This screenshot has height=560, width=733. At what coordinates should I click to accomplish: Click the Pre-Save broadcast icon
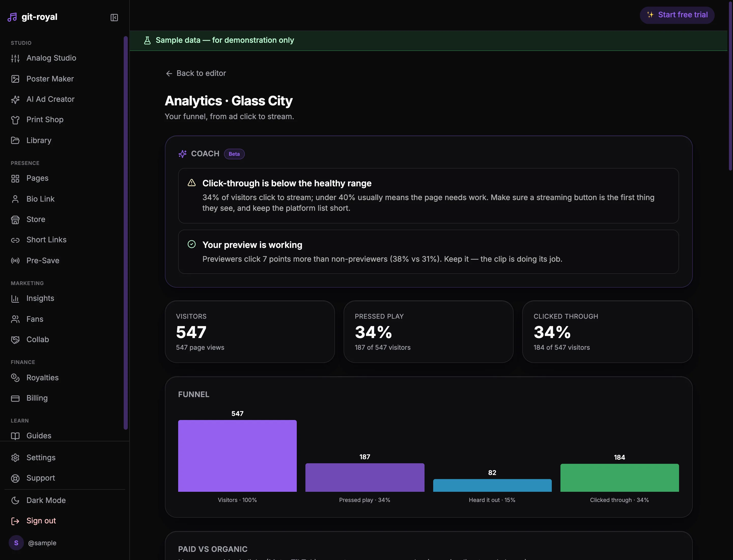point(15,261)
